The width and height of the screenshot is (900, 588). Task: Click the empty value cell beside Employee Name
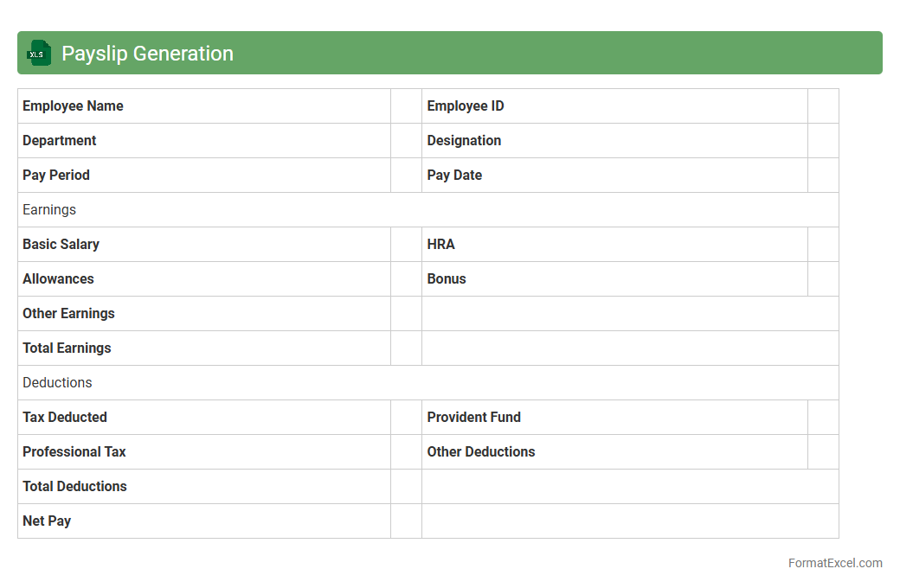(x=406, y=106)
